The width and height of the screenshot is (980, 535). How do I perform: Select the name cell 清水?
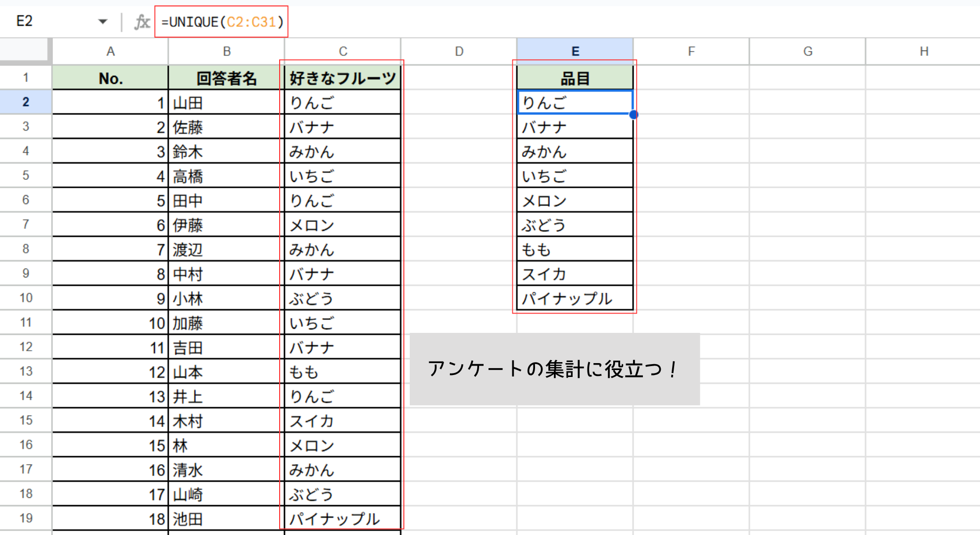[226, 470]
